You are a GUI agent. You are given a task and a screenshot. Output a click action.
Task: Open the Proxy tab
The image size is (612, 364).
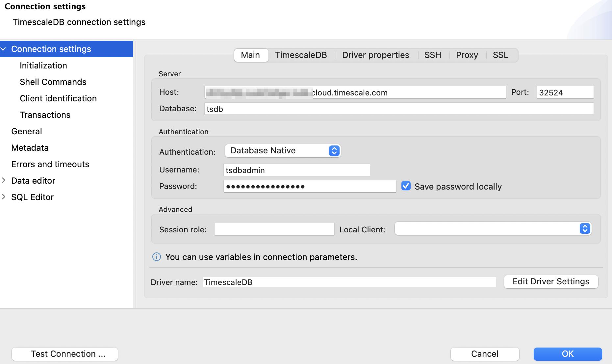pyautogui.click(x=467, y=55)
